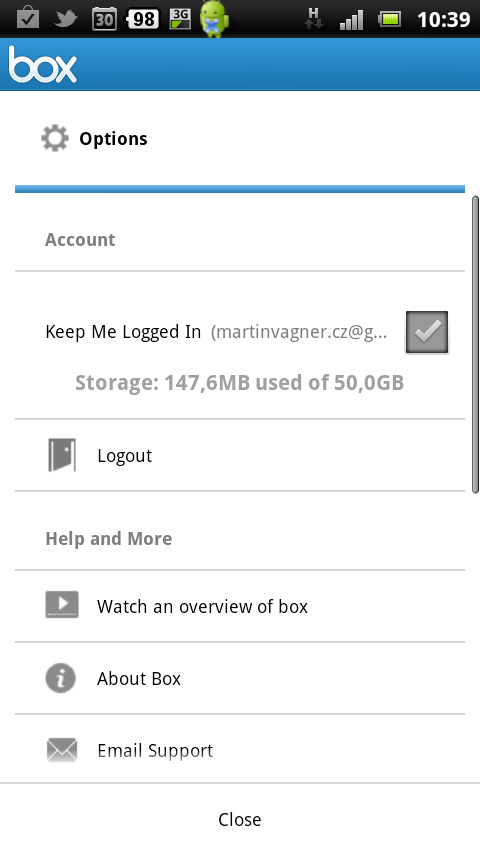Click the Email Support envelope icon

62,750
